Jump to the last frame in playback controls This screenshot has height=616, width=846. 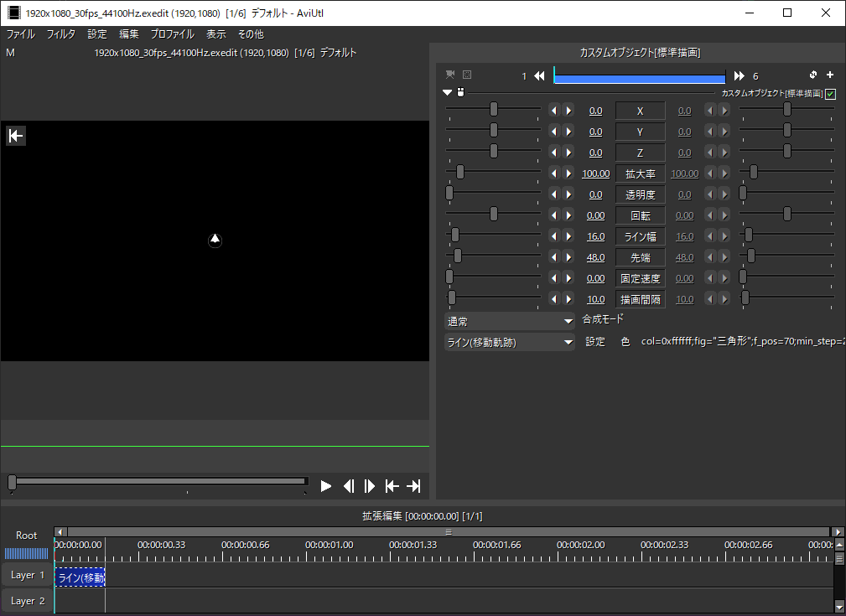pos(413,486)
